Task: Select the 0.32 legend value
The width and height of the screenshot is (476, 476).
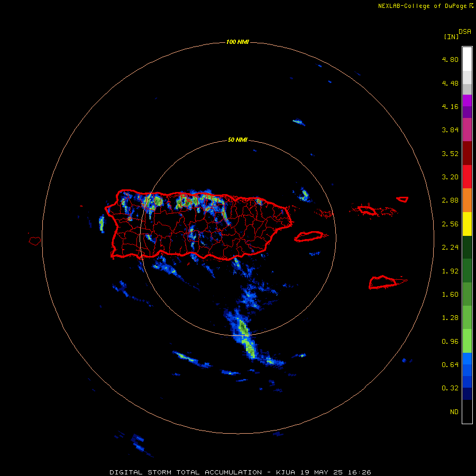Action: tap(450, 388)
